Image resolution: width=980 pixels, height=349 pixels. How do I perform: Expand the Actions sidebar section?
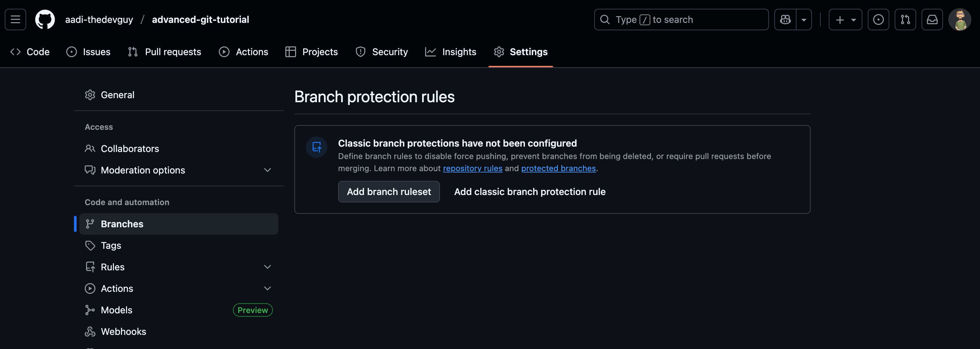point(268,288)
